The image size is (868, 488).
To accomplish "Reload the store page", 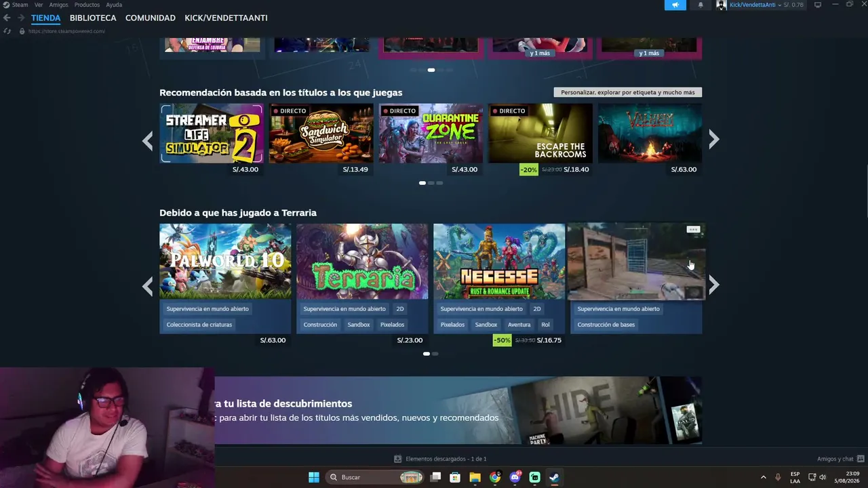I will click(7, 31).
